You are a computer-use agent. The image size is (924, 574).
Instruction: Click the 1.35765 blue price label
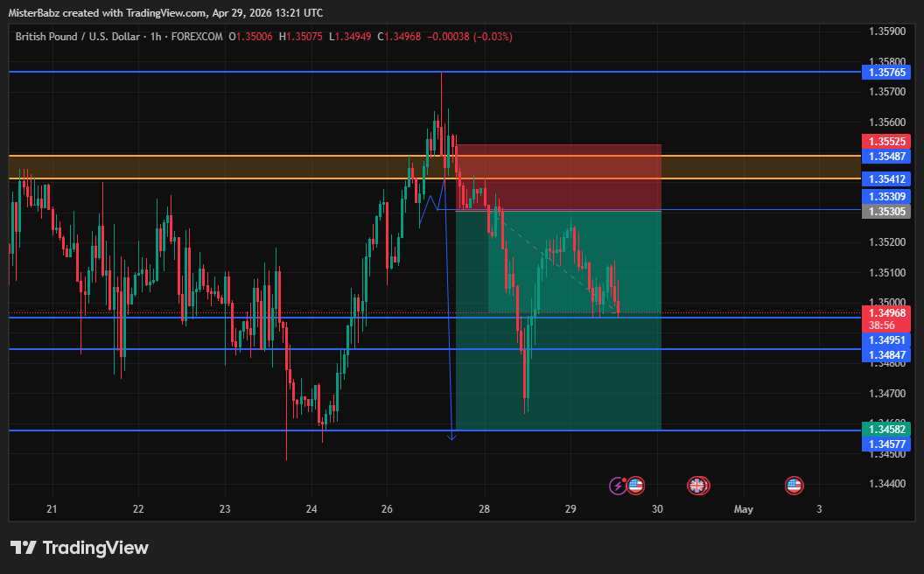point(886,73)
